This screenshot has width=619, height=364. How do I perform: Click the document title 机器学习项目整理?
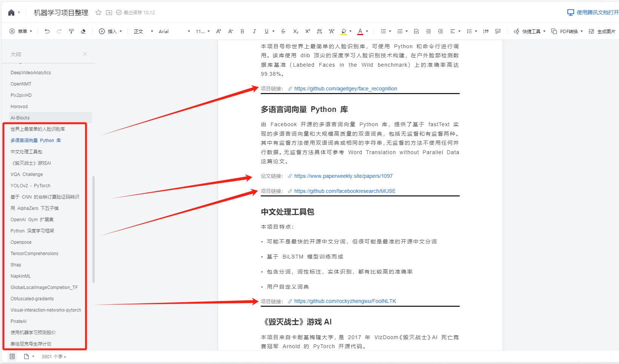pos(61,12)
